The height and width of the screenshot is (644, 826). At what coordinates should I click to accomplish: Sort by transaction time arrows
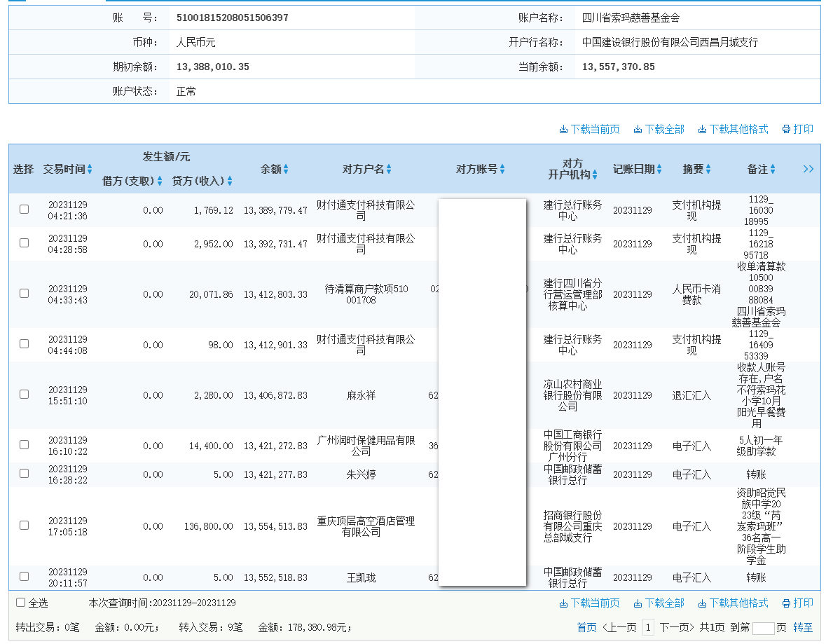tap(90, 169)
